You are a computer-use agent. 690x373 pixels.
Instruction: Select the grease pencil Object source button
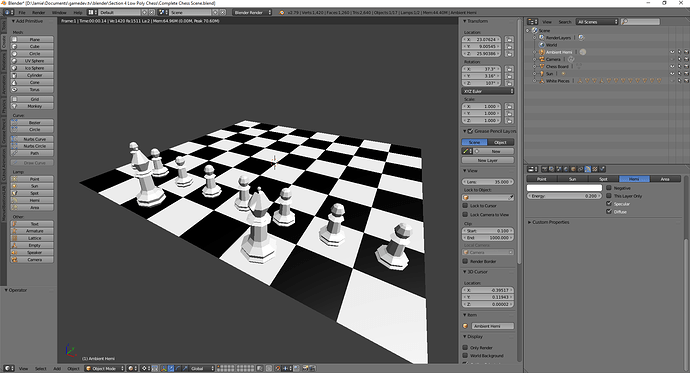(501, 142)
